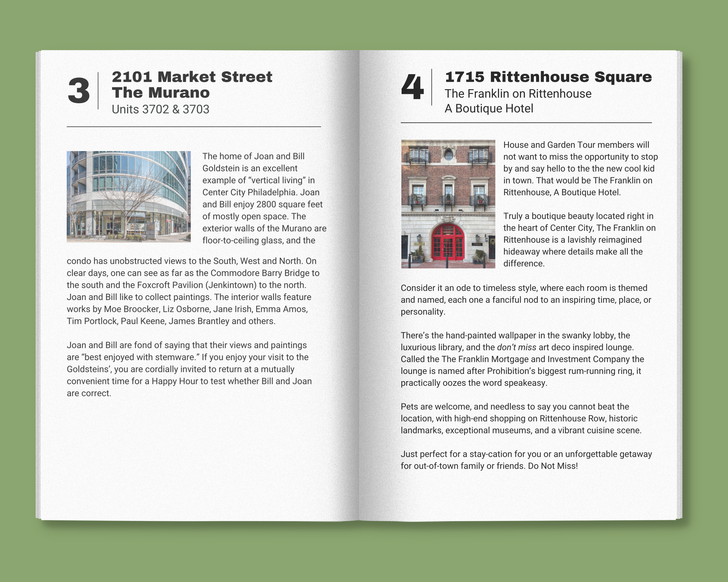Click 'The Franklin on Rittenhouse' subtitle
This screenshot has height=582, width=728.
(518, 93)
